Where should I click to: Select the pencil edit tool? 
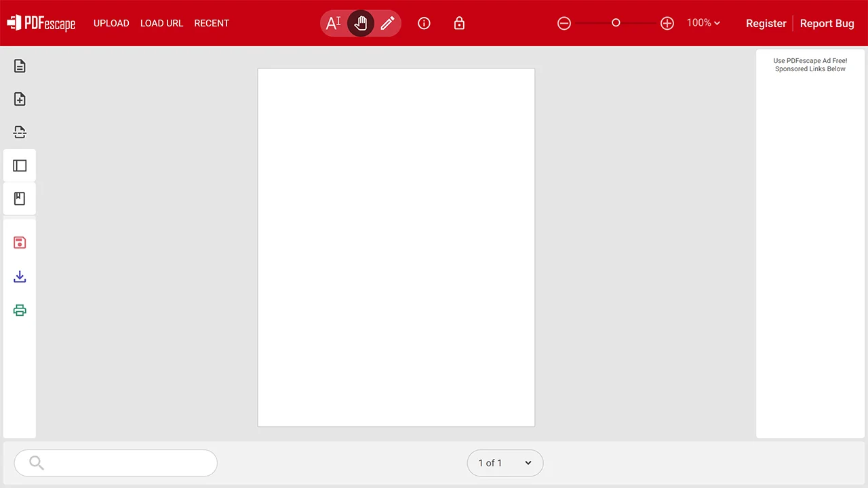(387, 23)
